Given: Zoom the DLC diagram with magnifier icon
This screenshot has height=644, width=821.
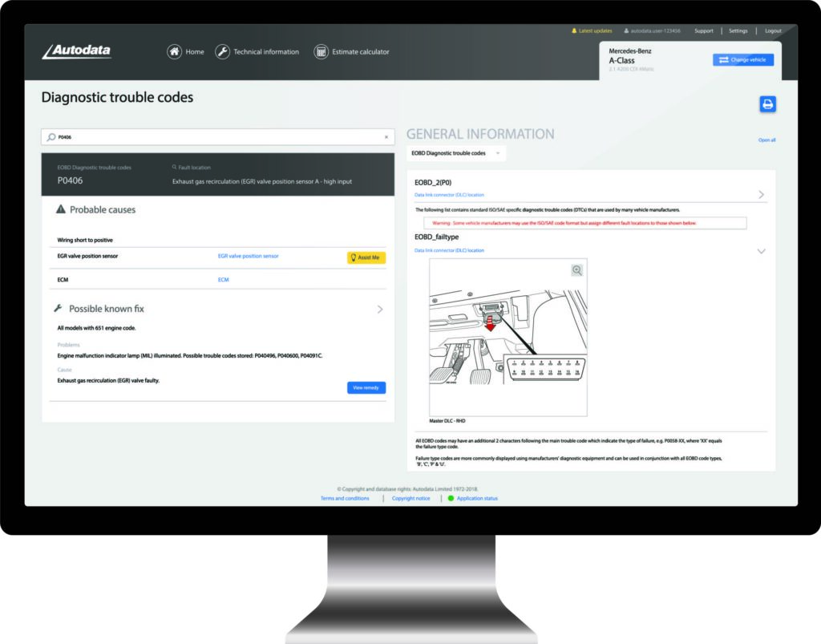Looking at the screenshot, I should click(576, 270).
